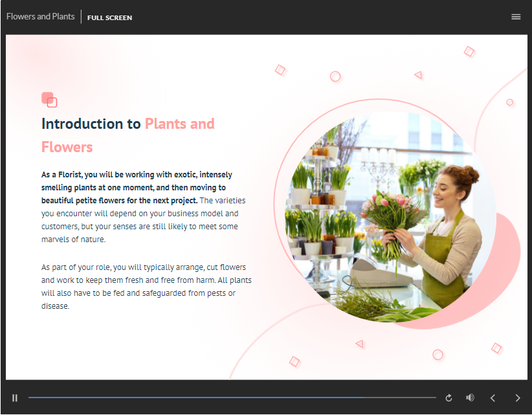Open the hamburger menu
This screenshot has height=415, width=532.
pos(516,17)
